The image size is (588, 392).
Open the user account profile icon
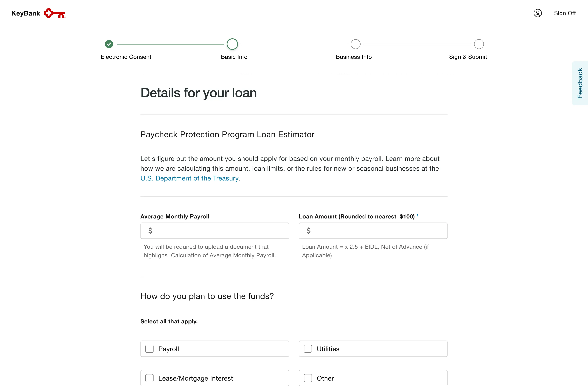538,13
